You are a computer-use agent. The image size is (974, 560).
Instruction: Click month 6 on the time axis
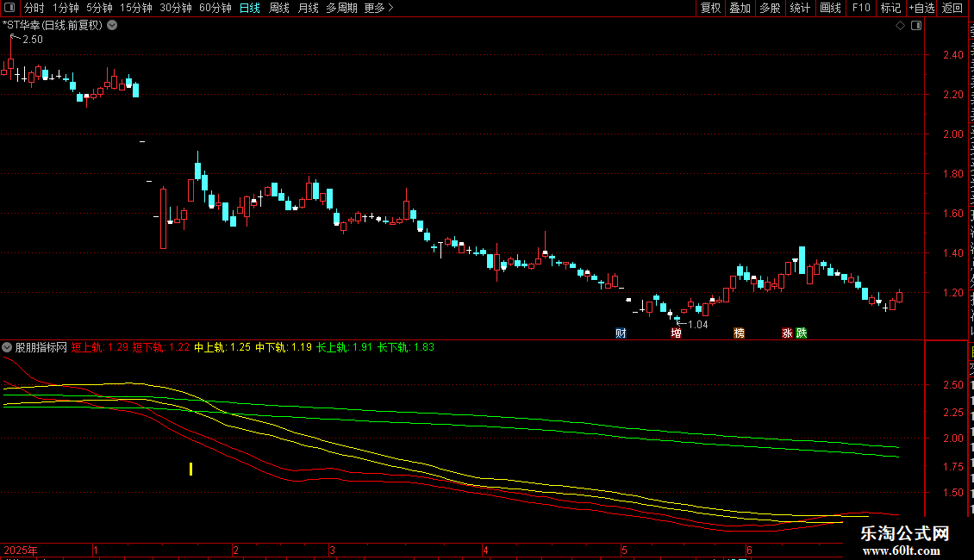pyautogui.click(x=749, y=550)
